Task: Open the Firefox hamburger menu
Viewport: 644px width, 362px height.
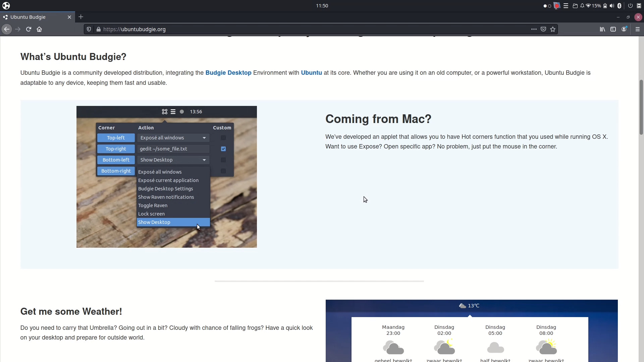Action: (638, 29)
